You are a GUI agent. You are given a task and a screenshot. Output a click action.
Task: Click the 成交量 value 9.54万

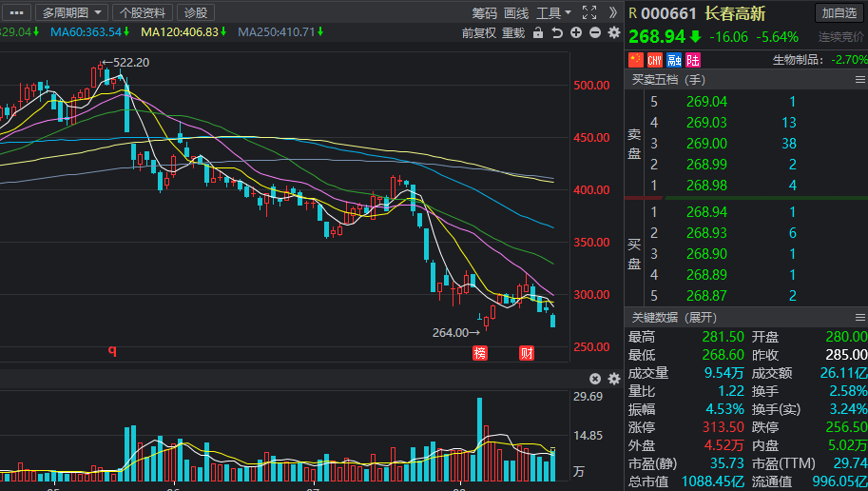click(x=724, y=373)
